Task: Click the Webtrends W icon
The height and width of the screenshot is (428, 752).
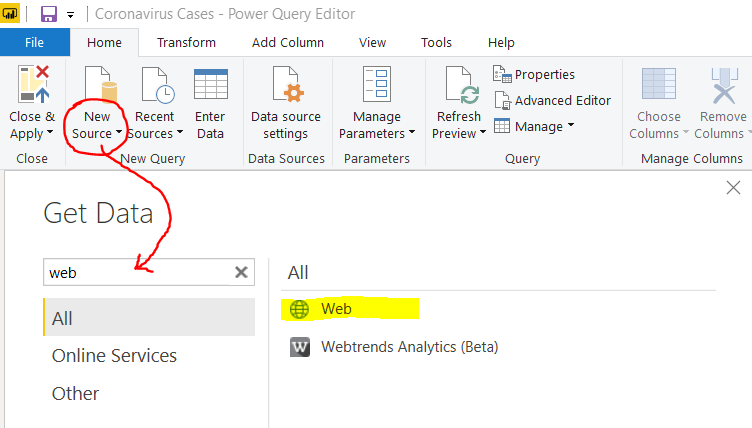Action: coord(300,347)
